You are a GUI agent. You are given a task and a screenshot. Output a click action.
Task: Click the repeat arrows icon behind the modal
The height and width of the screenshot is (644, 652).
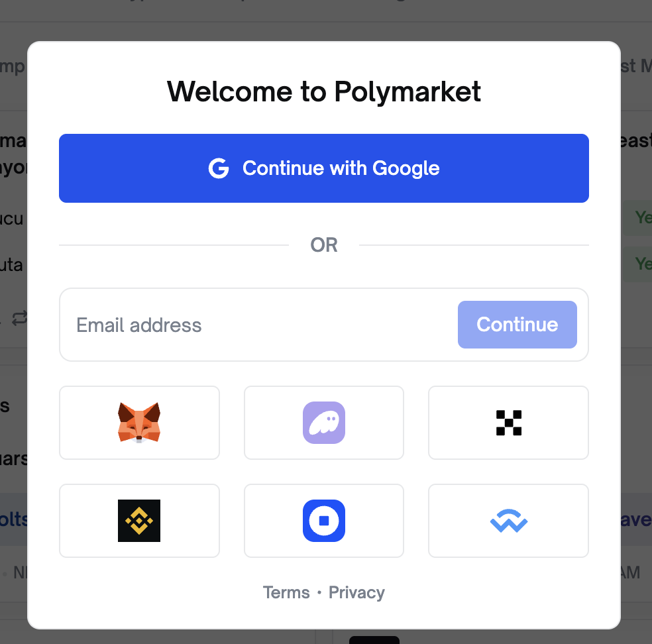(x=19, y=319)
